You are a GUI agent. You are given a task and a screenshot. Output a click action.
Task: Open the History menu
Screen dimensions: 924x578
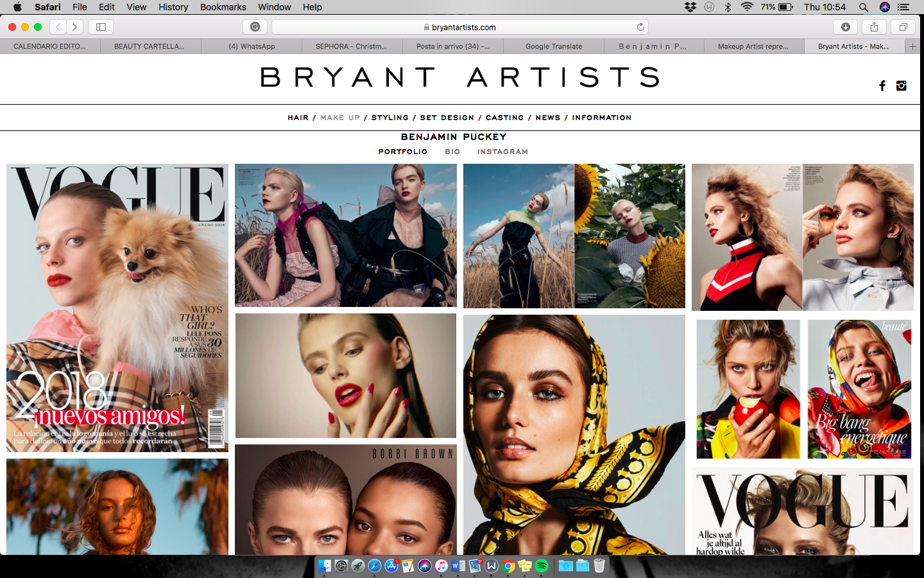[x=173, y=7]
